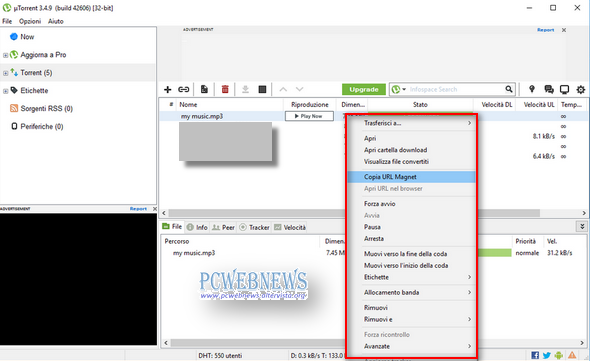
Task: Click the light bulb toolbar icon
Action: (x=532, y=89)
